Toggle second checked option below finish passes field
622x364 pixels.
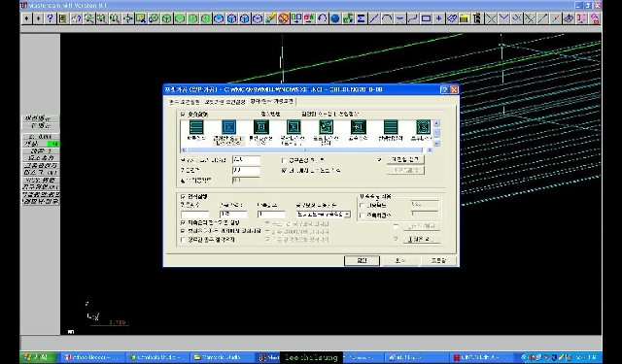[183, 230]
